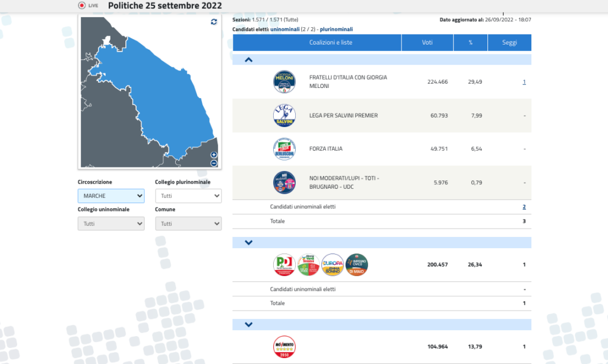Click the 6,54 percentage value

[477, 149]
